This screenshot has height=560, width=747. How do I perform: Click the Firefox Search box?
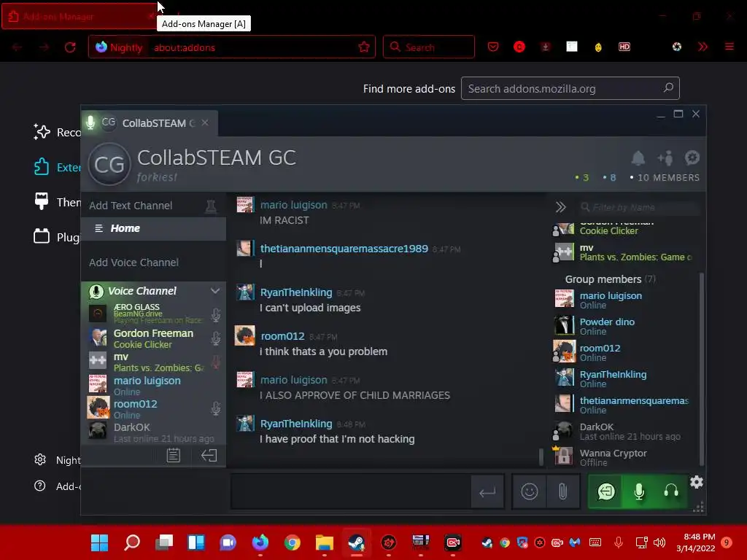429,47
